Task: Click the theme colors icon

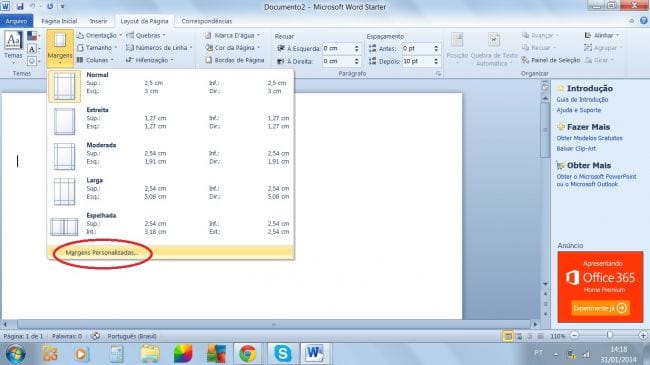Action: pos(32,36)
